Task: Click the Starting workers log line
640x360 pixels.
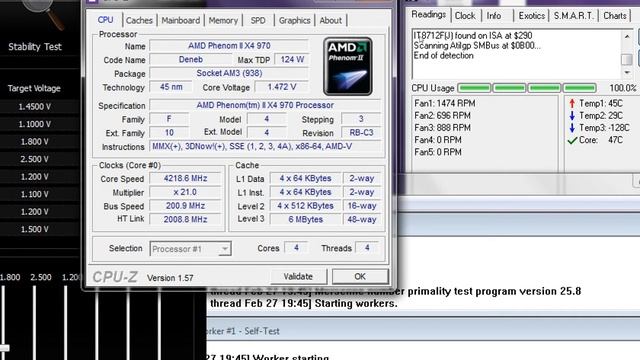Action: click(304, 304)
